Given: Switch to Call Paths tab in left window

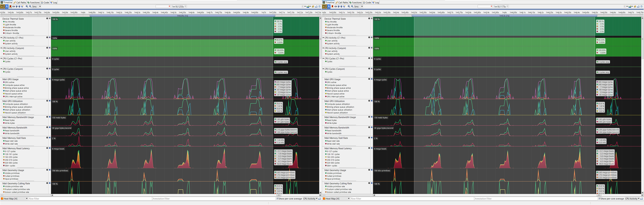Looking at the screenshot, I should 20,2.
